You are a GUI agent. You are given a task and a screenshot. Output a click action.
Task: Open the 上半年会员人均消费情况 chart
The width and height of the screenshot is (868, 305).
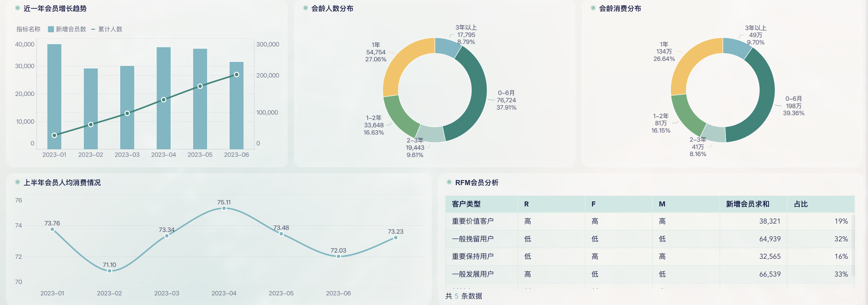(62, 183)
